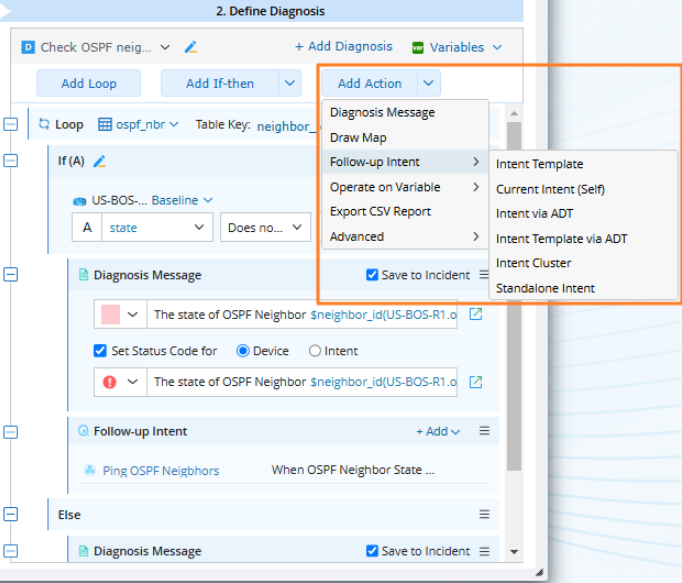Screen dimensions: 682x583
Task: Select Standalone Intent submenu item
Action: tap(545, 288)
